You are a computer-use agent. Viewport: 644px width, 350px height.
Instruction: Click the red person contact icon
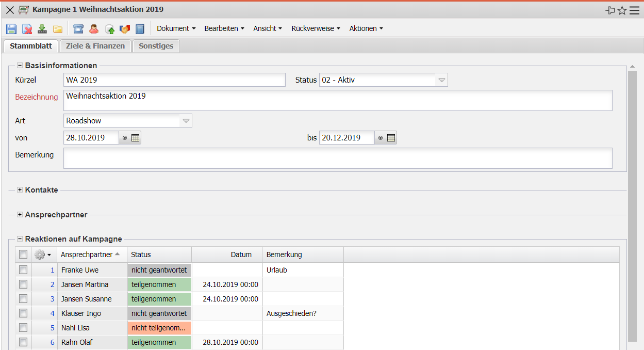(94, 29)
